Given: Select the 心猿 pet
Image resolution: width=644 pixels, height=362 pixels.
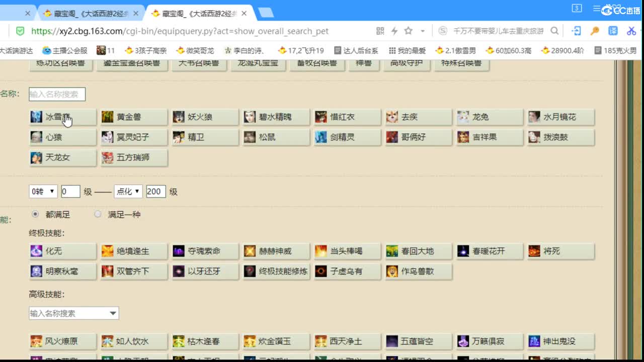Looking at the screenshot, I should (x=62, y=137).
